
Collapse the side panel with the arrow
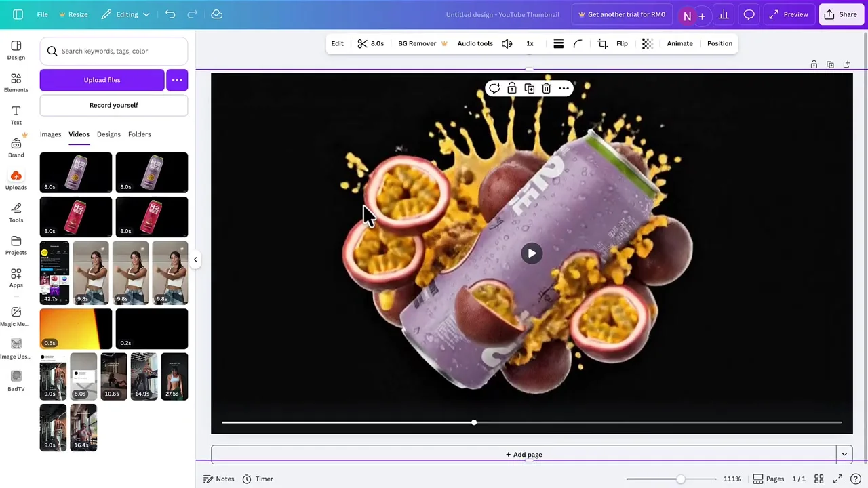[195, 260]
